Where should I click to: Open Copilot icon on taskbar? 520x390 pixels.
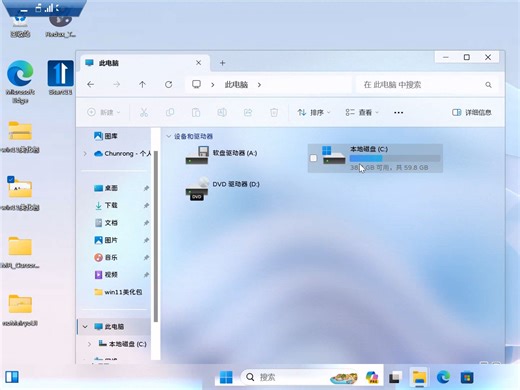coord(372,377)
